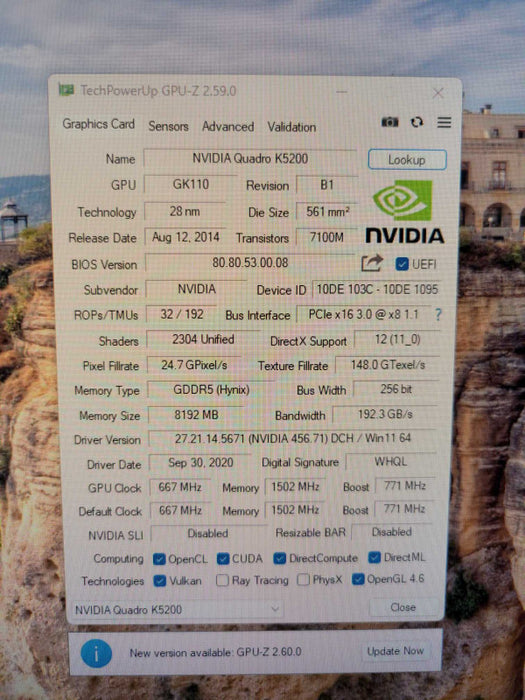Image resolution: width=525 pixels, height=700 pixels.
Task: Click the GPU Clock 667 MHz field
Action: coord(180,487)
